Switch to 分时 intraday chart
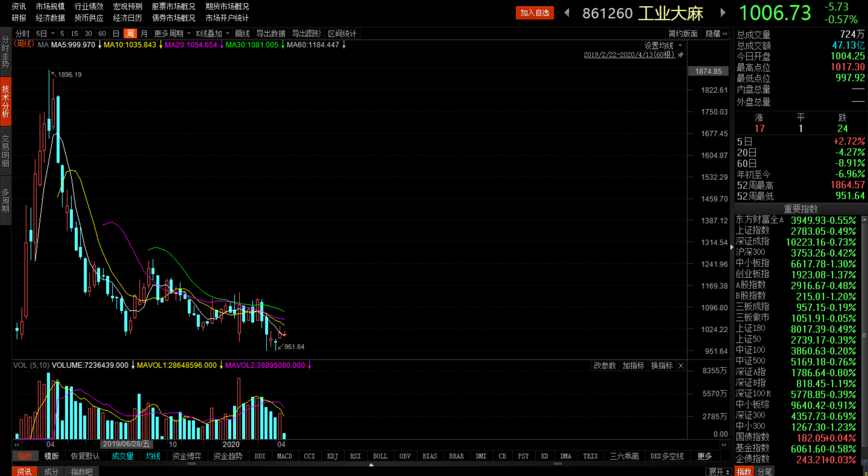Screen dimensions: 868x476 coord(23,33)
